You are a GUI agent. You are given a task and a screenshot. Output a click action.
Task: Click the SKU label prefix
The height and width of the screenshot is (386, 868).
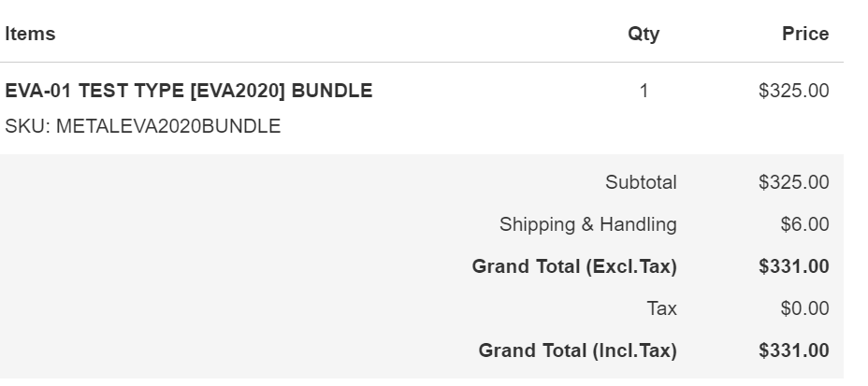[x=28, y=126]
